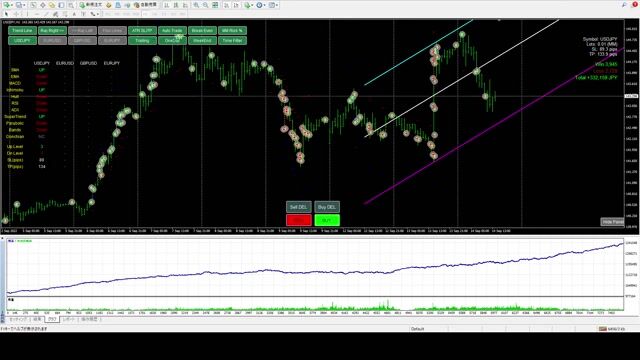Toggle the Break Even button

coord(202,31)
